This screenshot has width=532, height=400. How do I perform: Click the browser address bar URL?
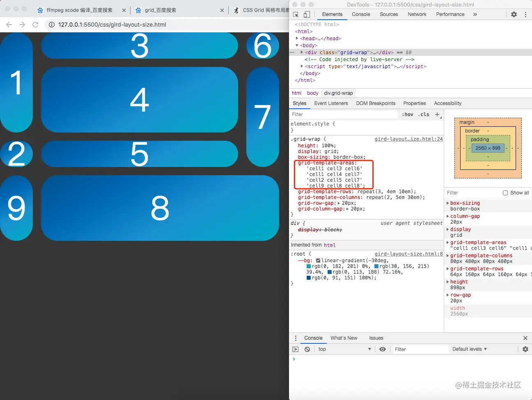112,25
